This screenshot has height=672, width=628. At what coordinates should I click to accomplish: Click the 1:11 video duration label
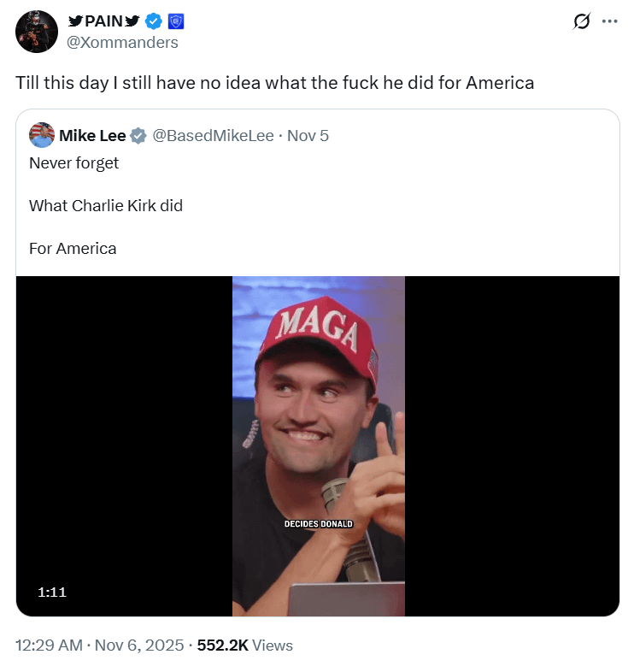tap(52, 592)
